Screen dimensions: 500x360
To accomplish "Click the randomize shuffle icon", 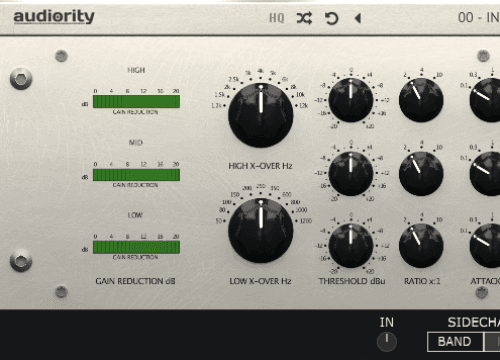I will point(304,18).
